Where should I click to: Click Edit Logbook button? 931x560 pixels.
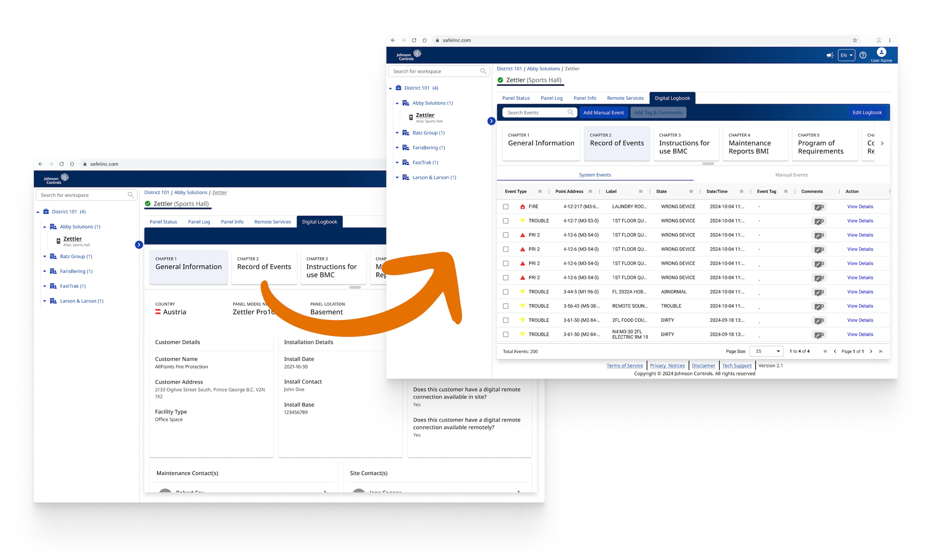[867, 112]
